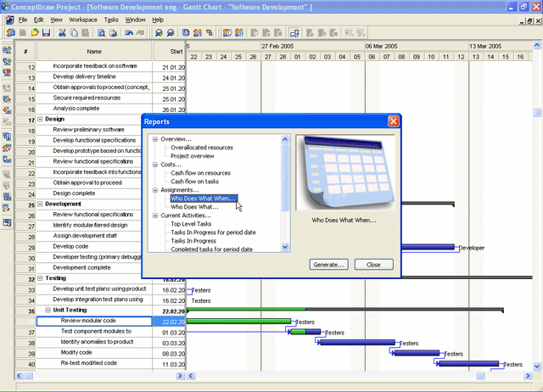Click the grey blank-document icon beside New Project
Image resolution: width=543 pixels, height=392 pixels.
pyautogui.click(x=23, y=33)
